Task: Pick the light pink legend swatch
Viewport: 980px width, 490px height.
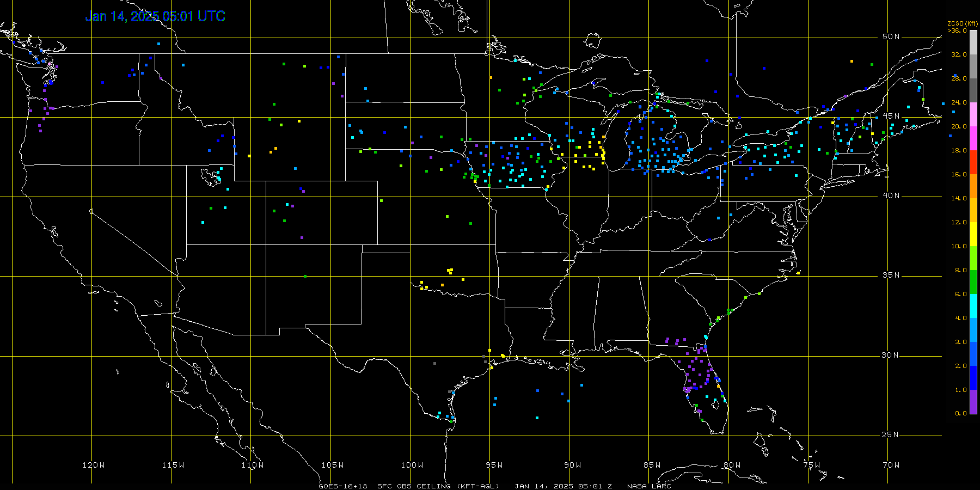Action: [973, 114]
